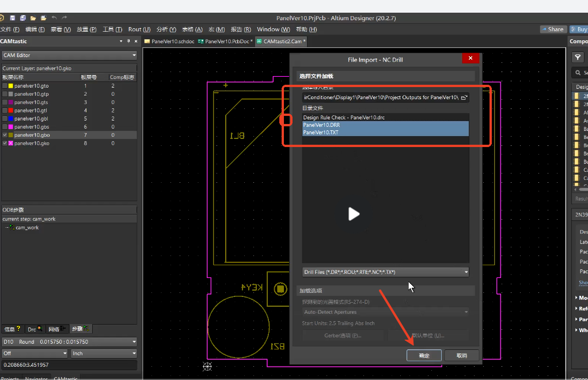Click the search magnifier in Components panel
The height and width of the screenshot is (380, 588).
[578, 73]
